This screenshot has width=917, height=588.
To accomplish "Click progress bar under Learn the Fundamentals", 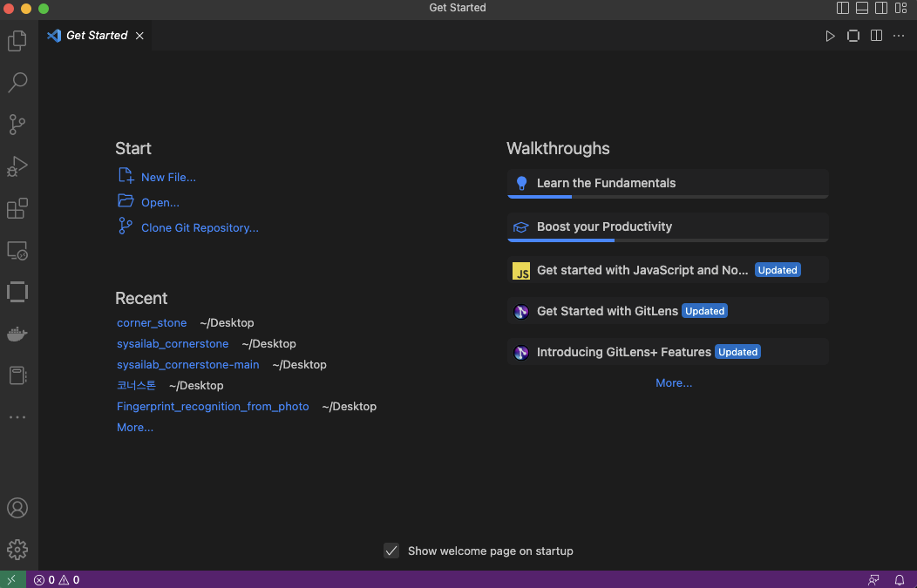I will [668, 197].
